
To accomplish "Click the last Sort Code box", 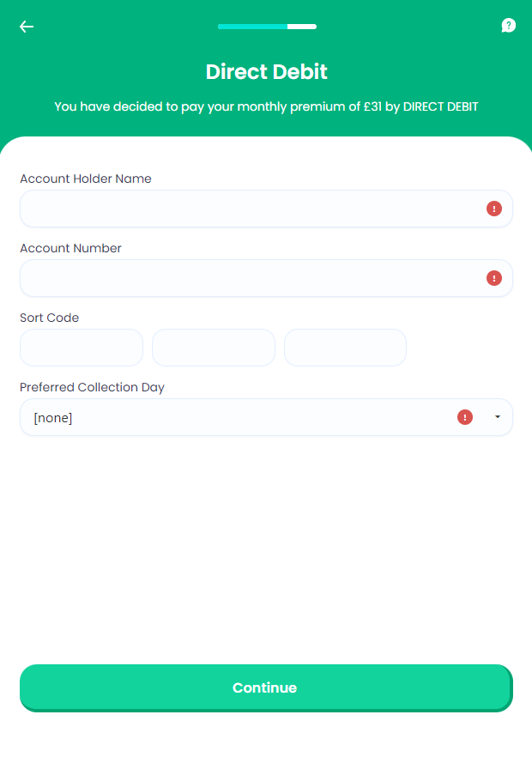I will [x=345, y=348].
